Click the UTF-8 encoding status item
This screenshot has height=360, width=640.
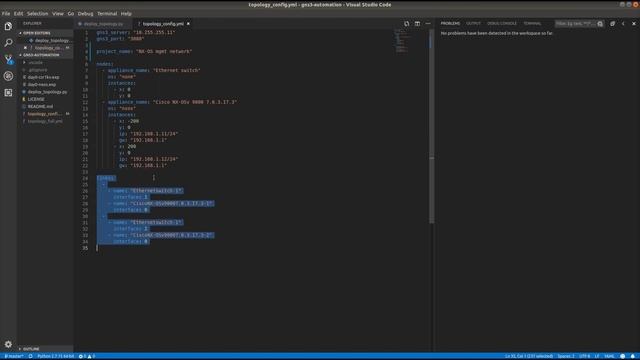point(584,356)
